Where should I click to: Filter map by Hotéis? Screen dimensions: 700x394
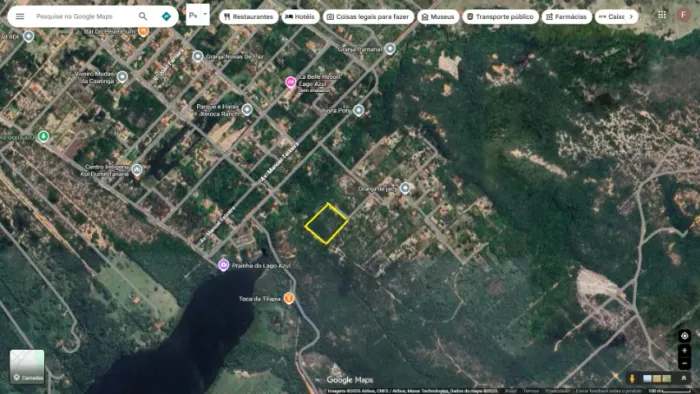pyautogui.click(x=300, y=17)
